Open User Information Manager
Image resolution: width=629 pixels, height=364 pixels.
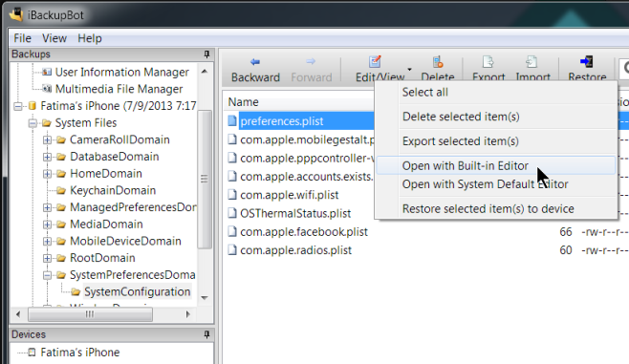click(122, 73)
